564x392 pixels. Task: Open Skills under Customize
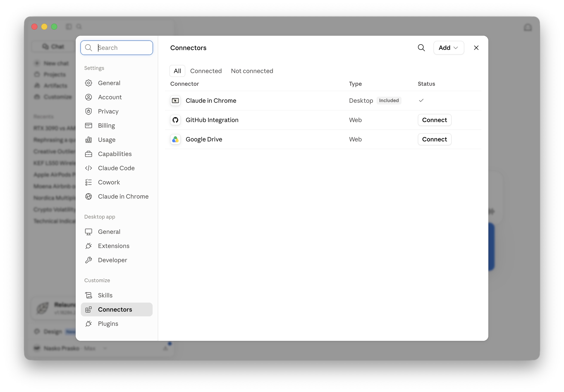click(x=117, y=295)
